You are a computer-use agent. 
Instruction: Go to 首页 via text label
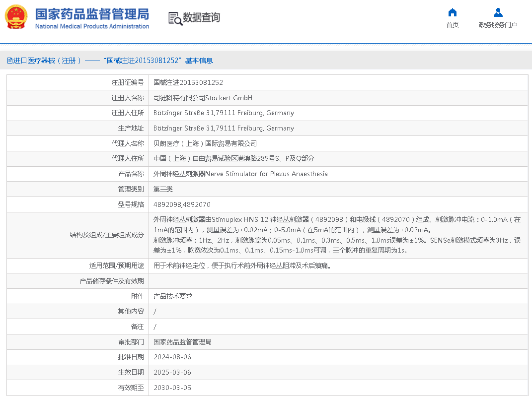pyautogui.click(x=452, y=25)
